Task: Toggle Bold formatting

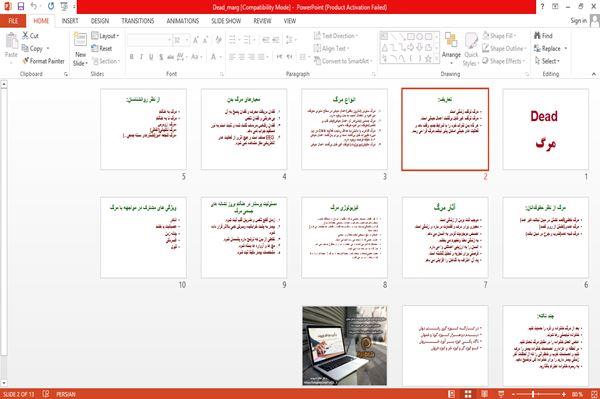Action: click(x=132, y=57)
